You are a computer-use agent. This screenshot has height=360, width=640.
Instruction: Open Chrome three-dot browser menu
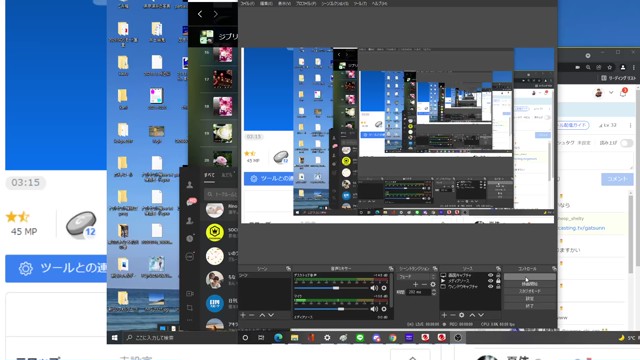coord(633,67)
